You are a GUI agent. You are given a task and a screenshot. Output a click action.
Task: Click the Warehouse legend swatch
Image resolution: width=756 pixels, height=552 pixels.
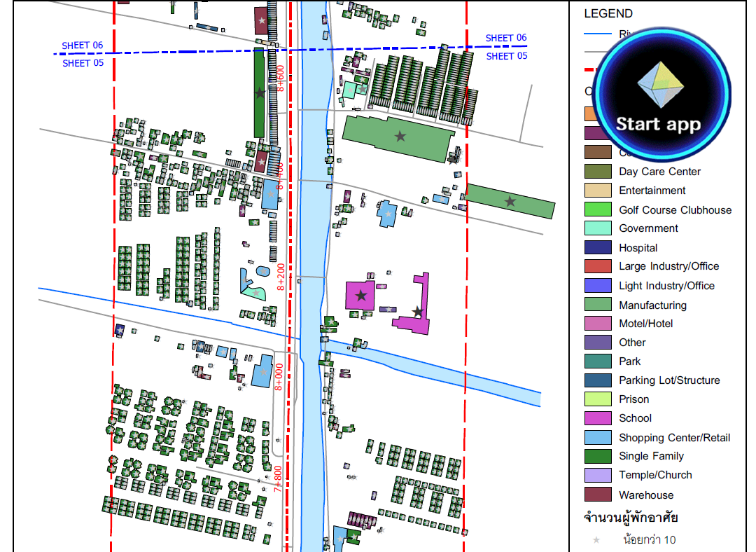[x=598, y=495]
